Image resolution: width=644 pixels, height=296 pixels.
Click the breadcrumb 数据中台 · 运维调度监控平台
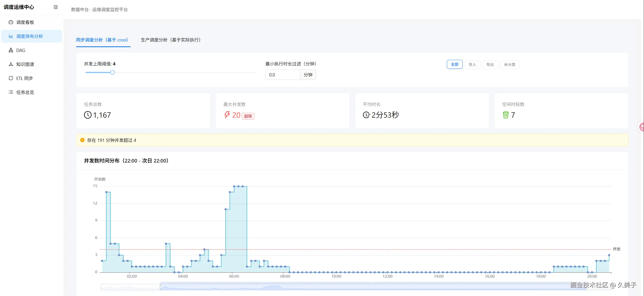coord(99,10)
